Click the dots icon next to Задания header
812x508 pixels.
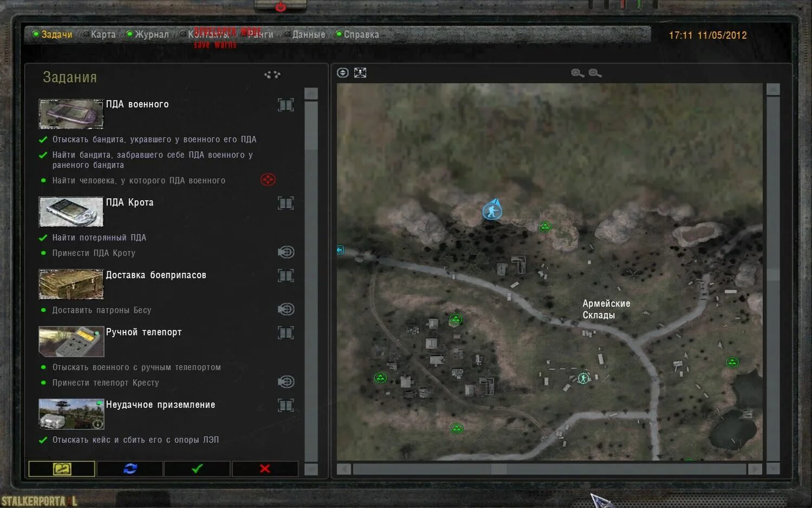pyautogui.click(x=272, y=75)
